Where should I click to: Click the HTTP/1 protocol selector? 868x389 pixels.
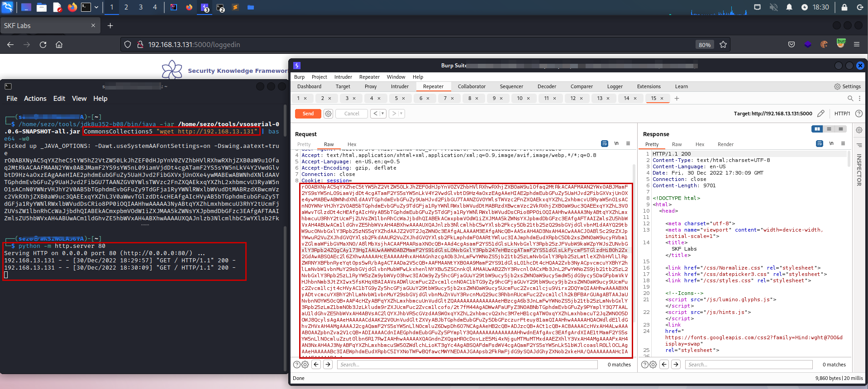pyautogui.click(x=842, y=114)
